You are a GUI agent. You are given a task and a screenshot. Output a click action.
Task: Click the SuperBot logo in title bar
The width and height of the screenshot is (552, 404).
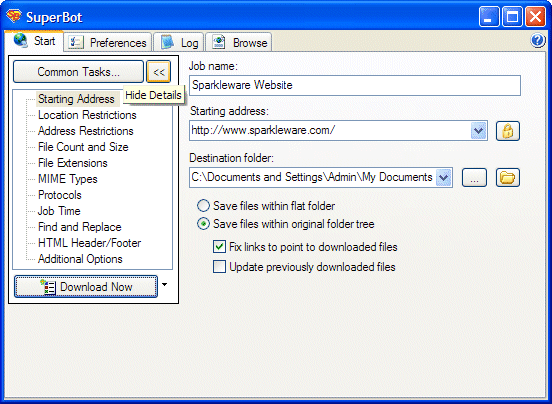point(14,16)
